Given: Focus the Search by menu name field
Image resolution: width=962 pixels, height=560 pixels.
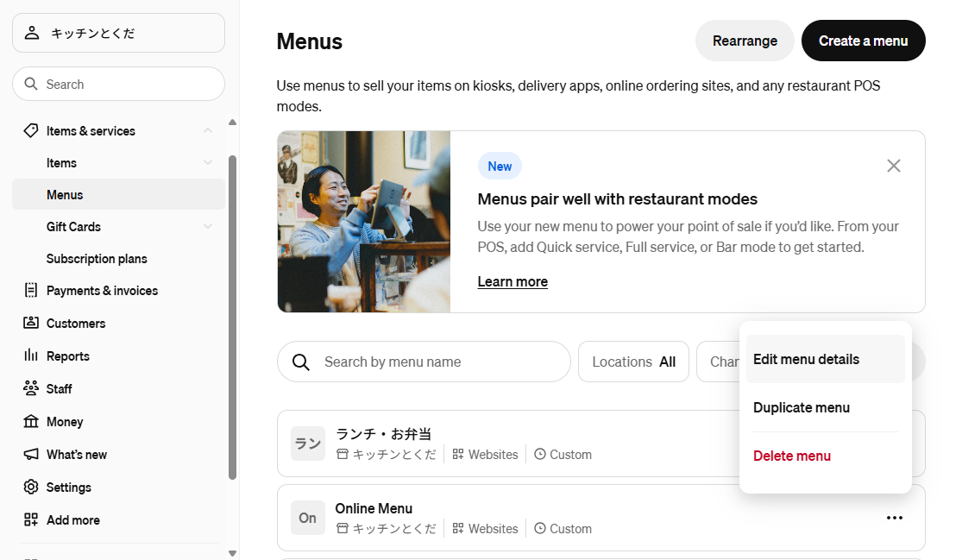Looking at the screenshot, I should [424, 362].
